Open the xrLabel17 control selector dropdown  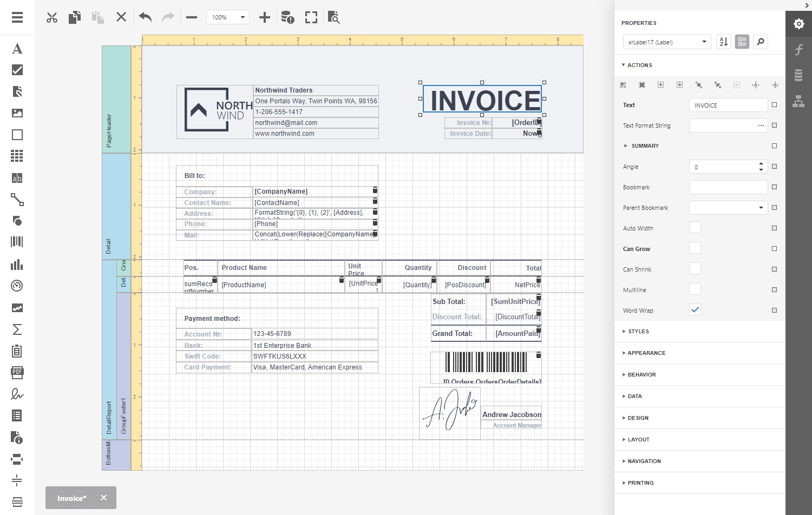point(666,42)
